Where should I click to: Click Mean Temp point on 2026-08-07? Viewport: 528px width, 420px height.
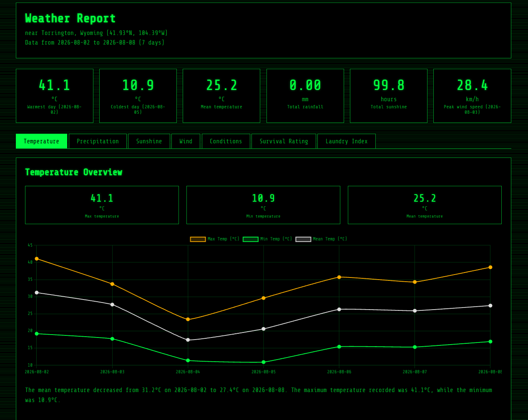coord(415,311)
